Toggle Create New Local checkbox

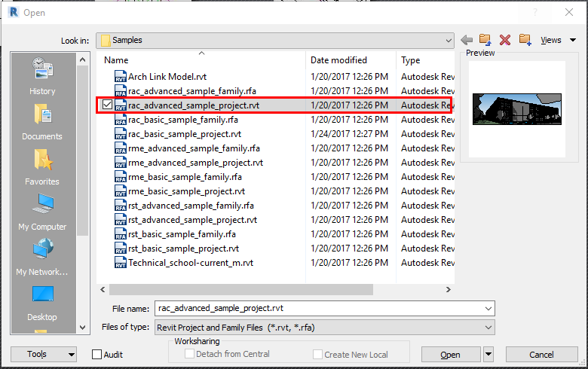pyautogui.click(x=317, y=354)
